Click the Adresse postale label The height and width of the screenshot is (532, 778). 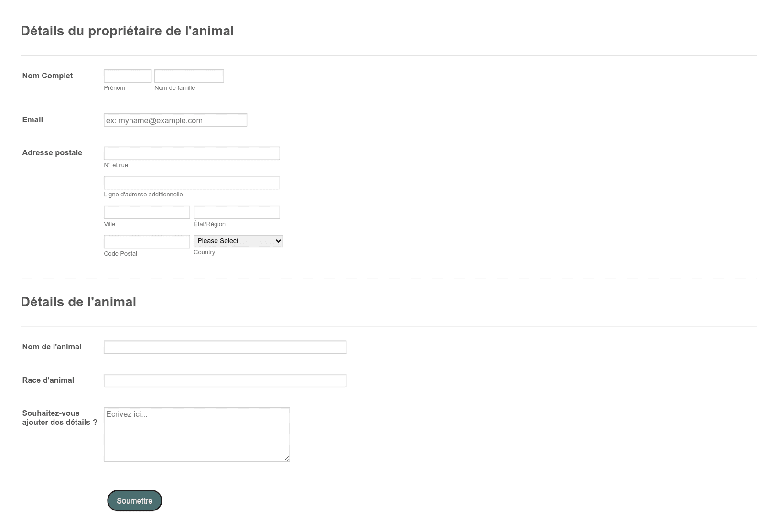pyautogui.click(x=52, y=152)
